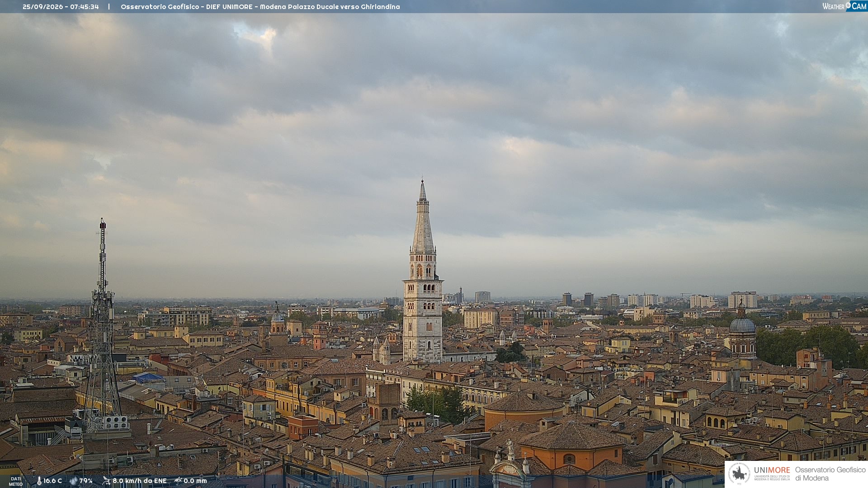Click the 25/09/2026 date stamp

[x=42, y=7]
